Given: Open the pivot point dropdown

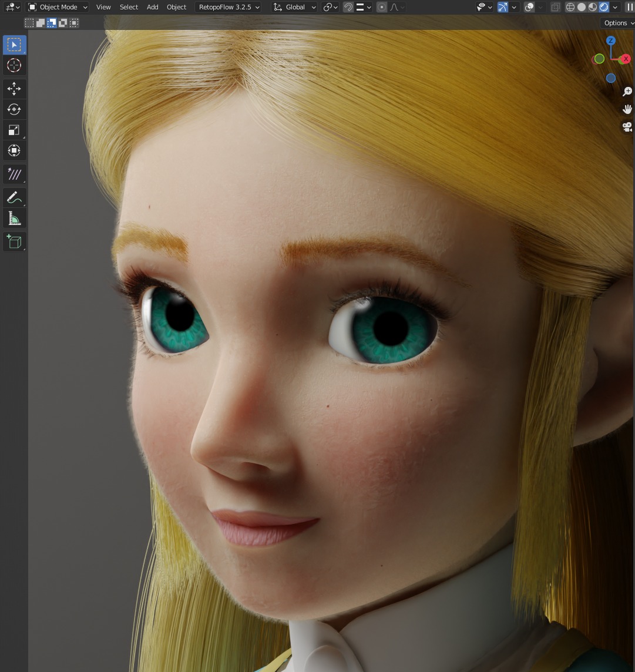Looking at the screenshot, I should [x=330, y=7].
